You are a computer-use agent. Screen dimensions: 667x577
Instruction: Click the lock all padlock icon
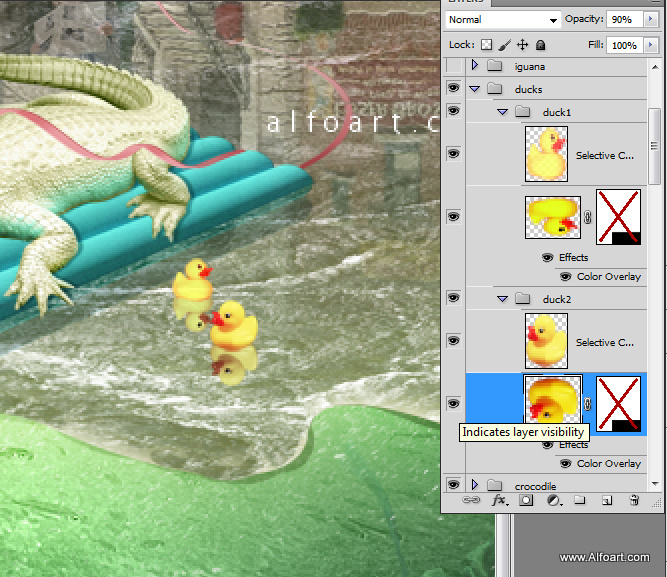point(540,45)
